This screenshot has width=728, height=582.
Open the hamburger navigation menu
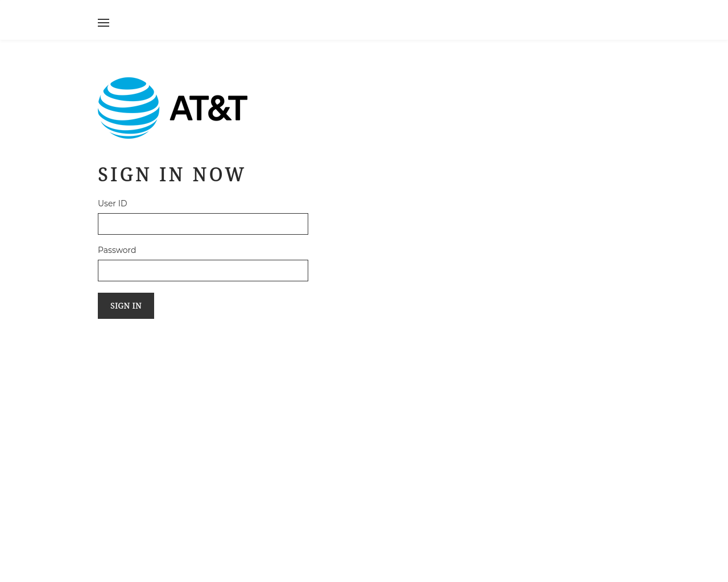coord(104,23)
